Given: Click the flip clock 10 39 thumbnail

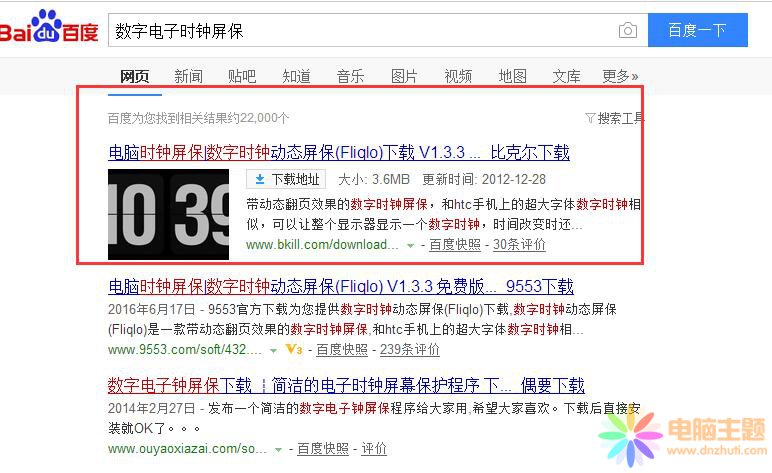Looking at the screenshot, I should [168, 214].
